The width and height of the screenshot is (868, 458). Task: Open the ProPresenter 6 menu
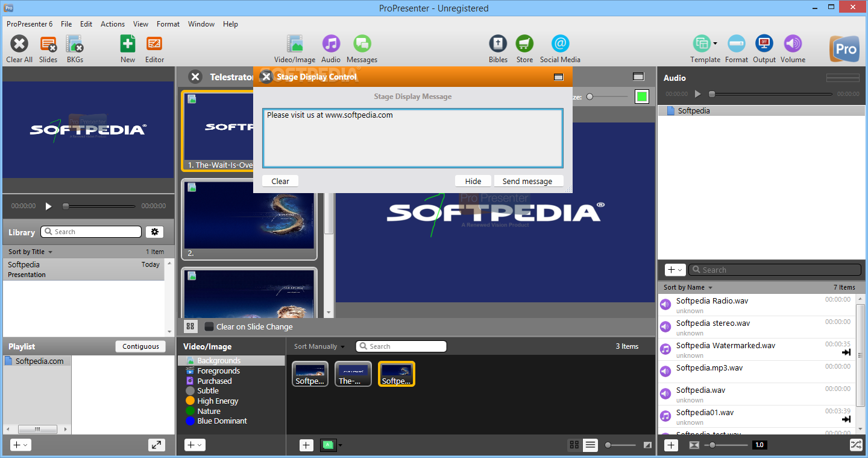[x=30, y=24]
